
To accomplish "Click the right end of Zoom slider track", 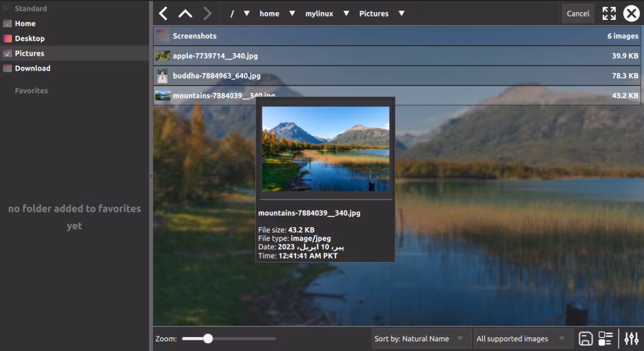I will (274, 339).
